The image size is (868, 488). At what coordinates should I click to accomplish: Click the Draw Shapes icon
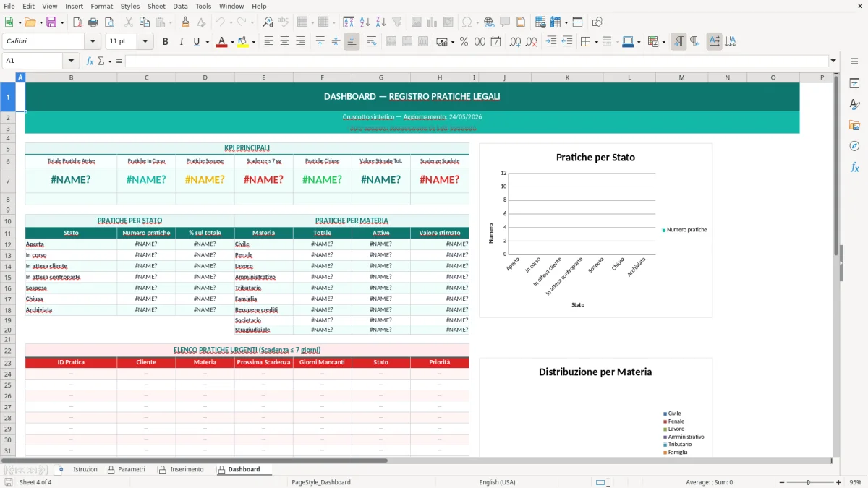597,22
